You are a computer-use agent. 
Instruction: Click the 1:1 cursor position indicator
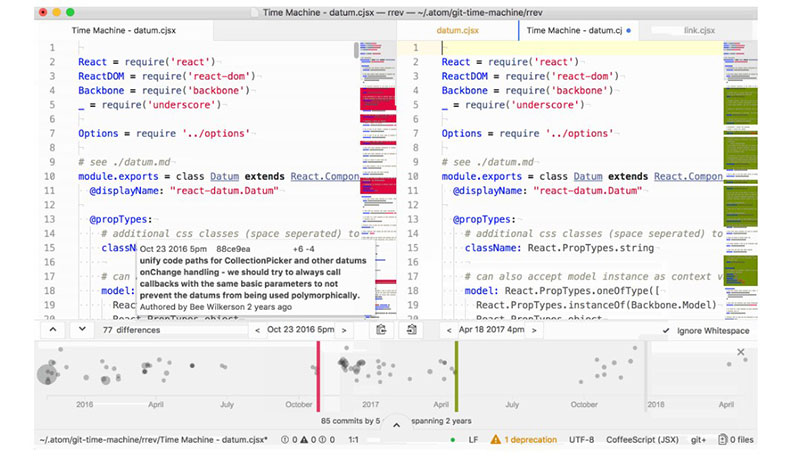(x=354, y=440)
